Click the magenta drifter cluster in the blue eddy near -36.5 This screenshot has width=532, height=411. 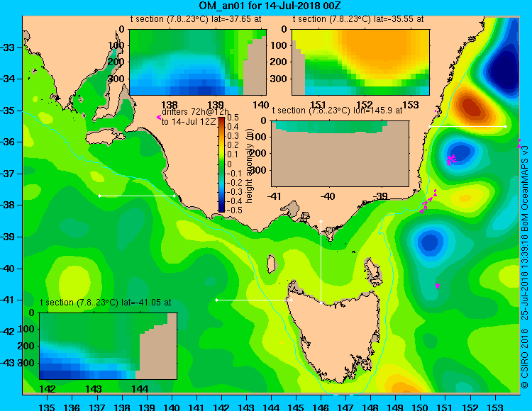451,159
